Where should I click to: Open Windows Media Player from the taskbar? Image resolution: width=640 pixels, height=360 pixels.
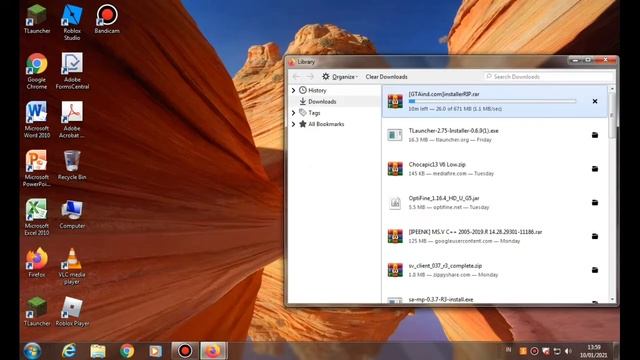pos(155,351)
